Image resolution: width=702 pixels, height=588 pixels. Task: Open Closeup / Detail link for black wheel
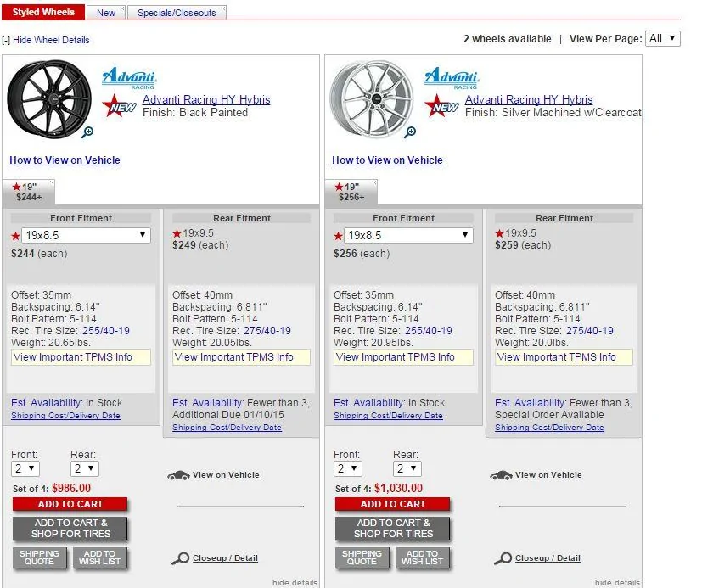pyautogui.click(x=225, y=558)
